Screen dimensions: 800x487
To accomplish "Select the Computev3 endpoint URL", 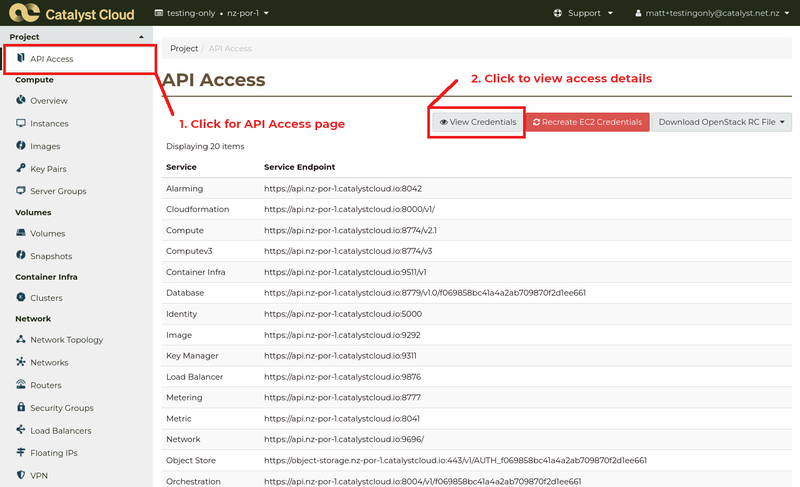I will click(348, 251).
